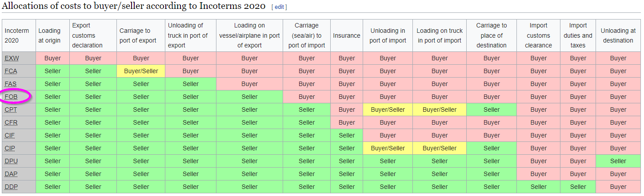Select DDP Import customs clearance Seller cell
Image resolution: width=644 pixels, height=196 pixels.
(538, 187)
